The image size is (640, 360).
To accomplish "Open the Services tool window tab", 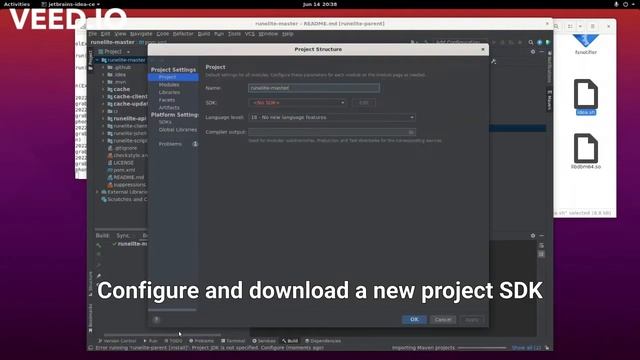I will click(264, 340).
